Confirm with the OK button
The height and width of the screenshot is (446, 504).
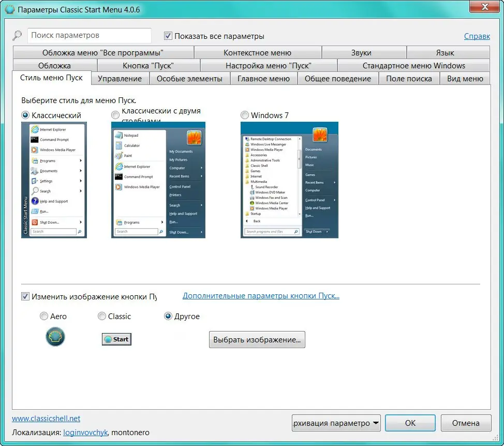click(410, 423)
